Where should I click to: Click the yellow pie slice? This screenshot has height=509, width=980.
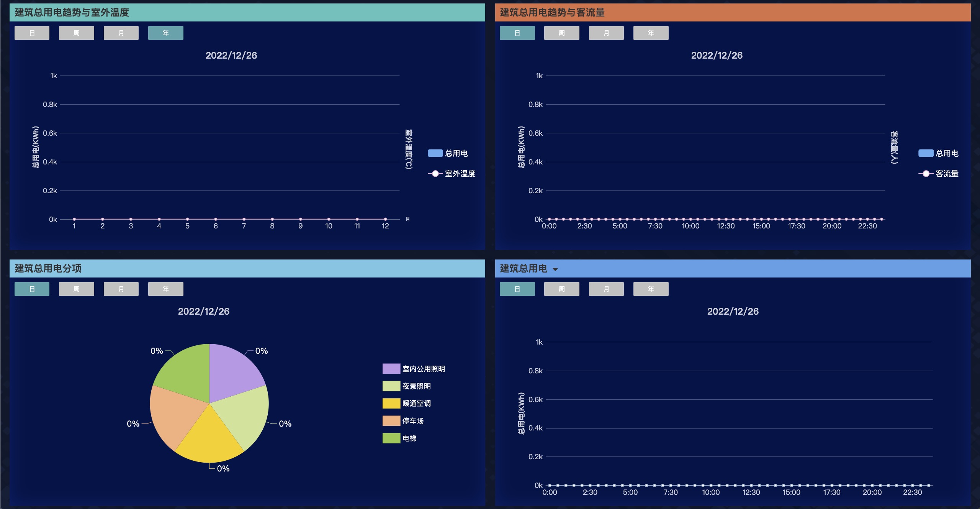(209, 439)
